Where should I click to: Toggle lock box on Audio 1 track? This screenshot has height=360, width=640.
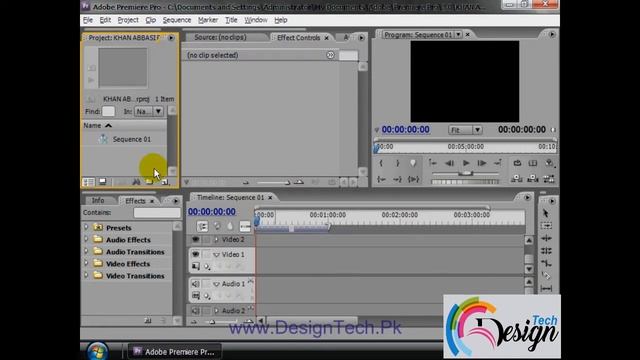click(207, 284)
